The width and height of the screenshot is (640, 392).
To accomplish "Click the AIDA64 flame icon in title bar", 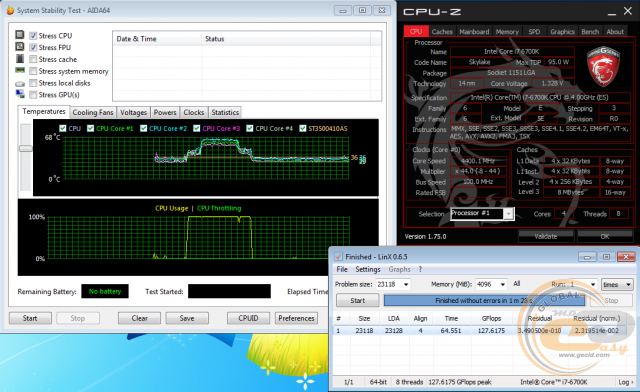I will (11, 10).
